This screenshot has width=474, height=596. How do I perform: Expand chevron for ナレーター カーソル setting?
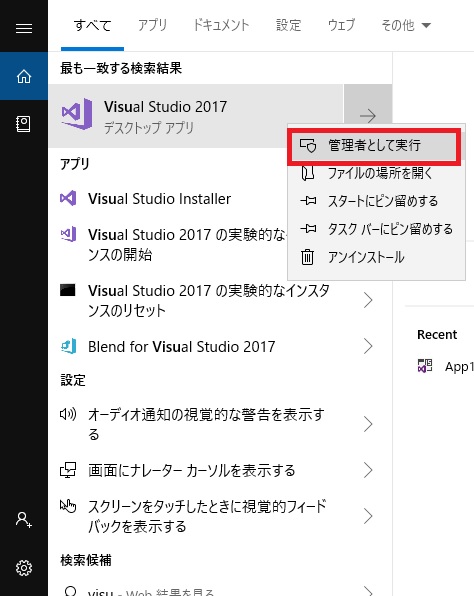368,470
